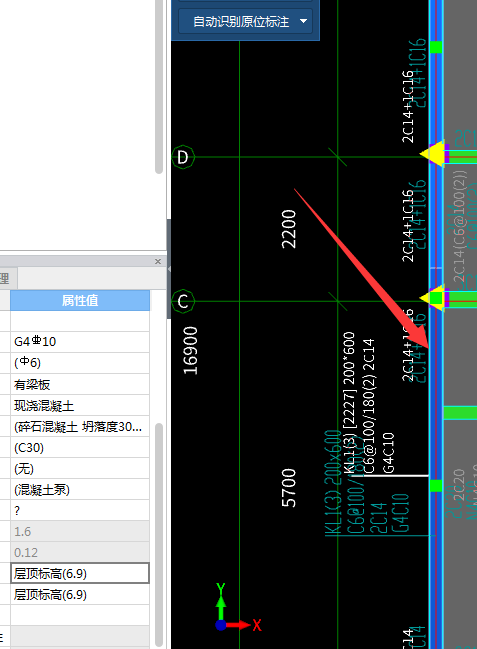The height and width of the screenshot is (649, 477).
Task: Click the partially visible 理 tab
Action: tap(5, 278)
